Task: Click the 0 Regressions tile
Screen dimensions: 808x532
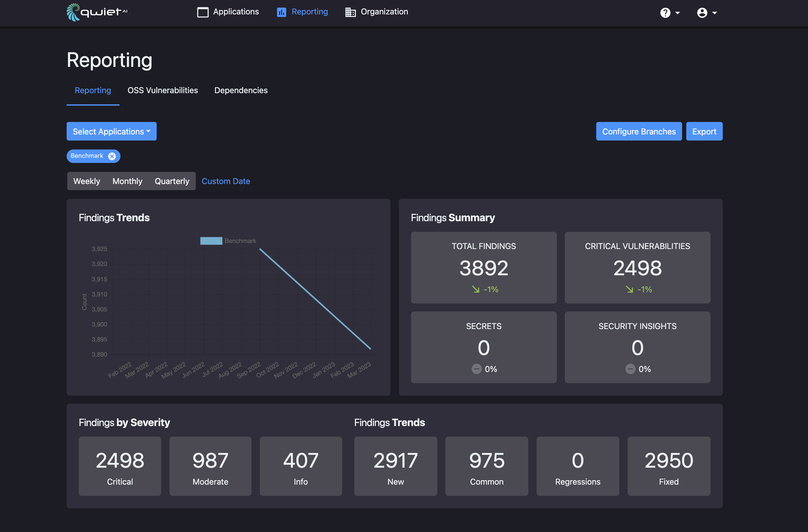Action: pyautogui.click(x=577, y=466)
